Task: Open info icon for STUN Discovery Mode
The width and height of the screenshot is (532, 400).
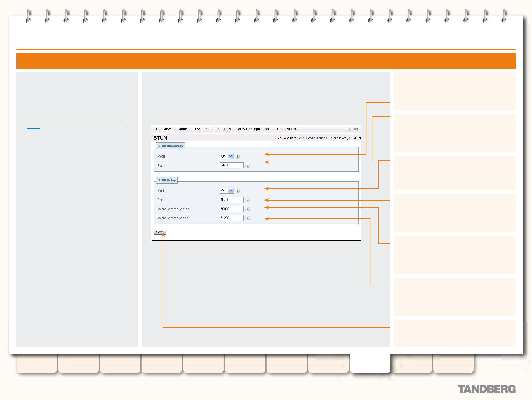Action: click(x=238, y=157)
